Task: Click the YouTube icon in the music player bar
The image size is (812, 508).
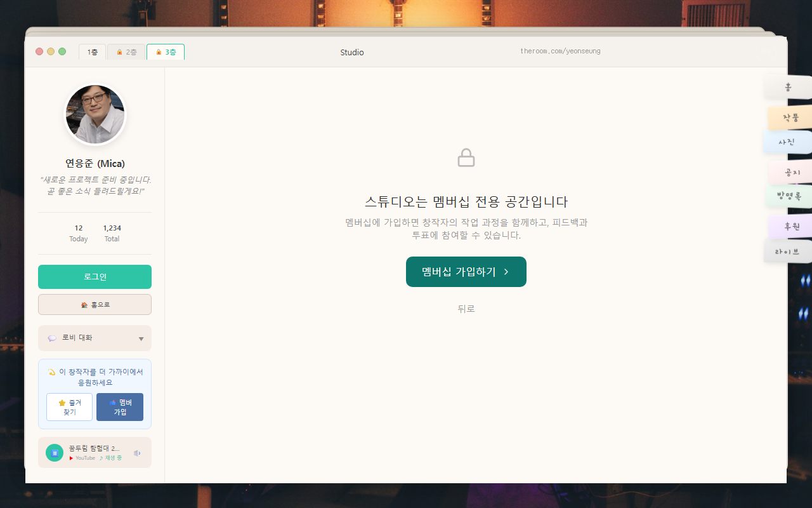Action: point(70,458)
